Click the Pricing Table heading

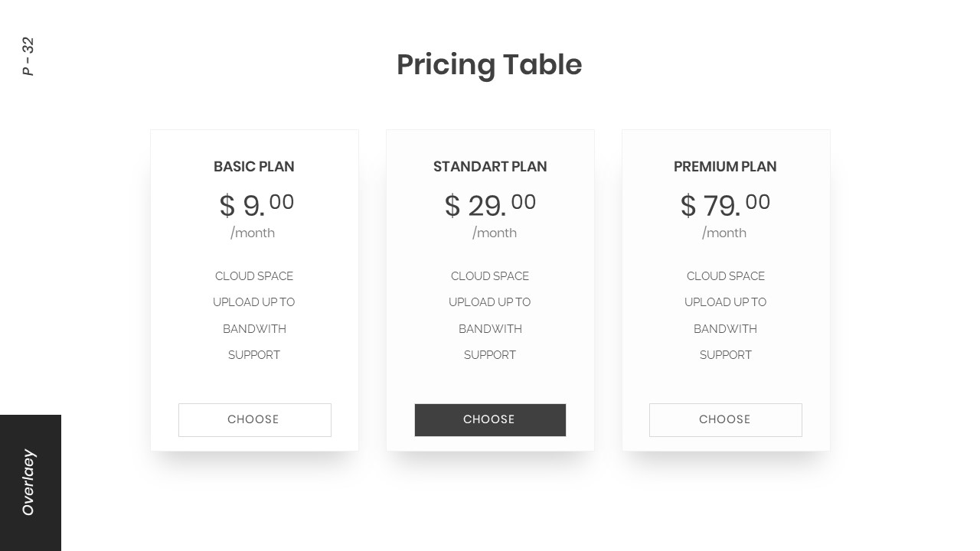489,65
